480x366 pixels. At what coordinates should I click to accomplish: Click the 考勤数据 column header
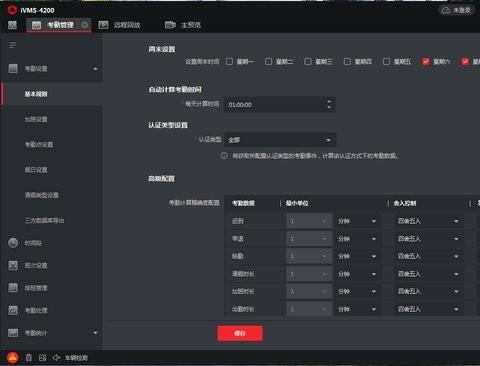[x=243, y=203]
